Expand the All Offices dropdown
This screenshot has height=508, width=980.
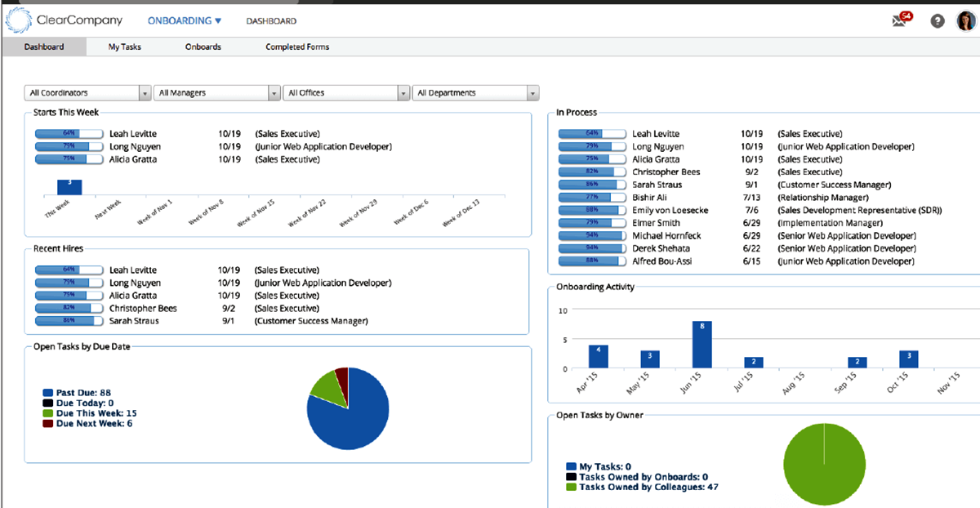346,93
